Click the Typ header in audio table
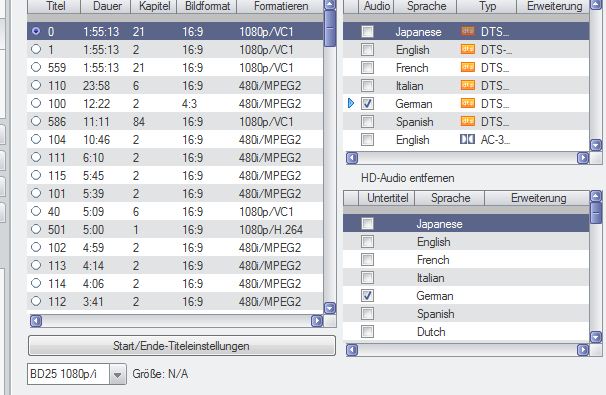606x395 pixels. pyautogui.click(x=487, y=6)
